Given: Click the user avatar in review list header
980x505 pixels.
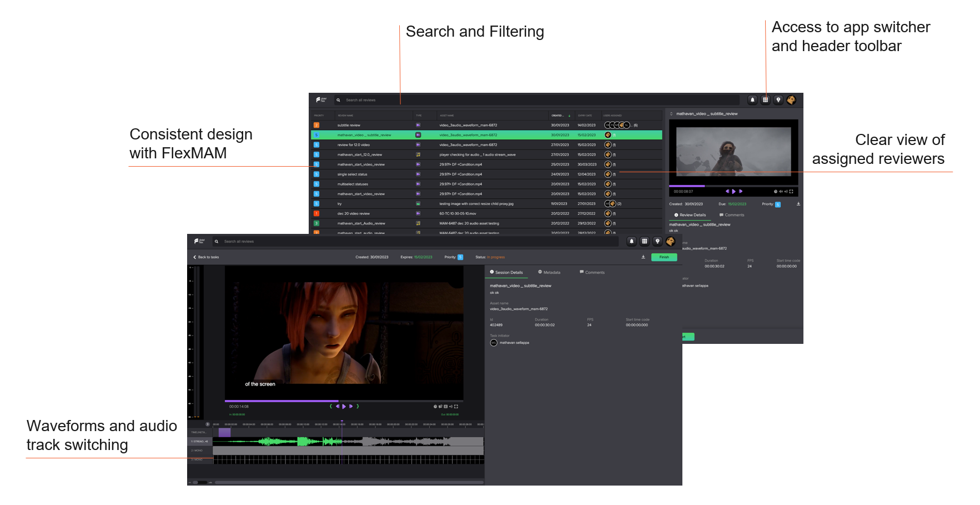Looking at the screenshot, I should [791, 100].
